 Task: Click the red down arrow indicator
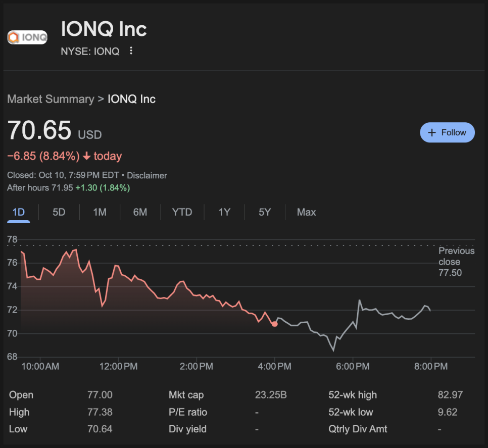pyautogui.click(x=86, y=156)
